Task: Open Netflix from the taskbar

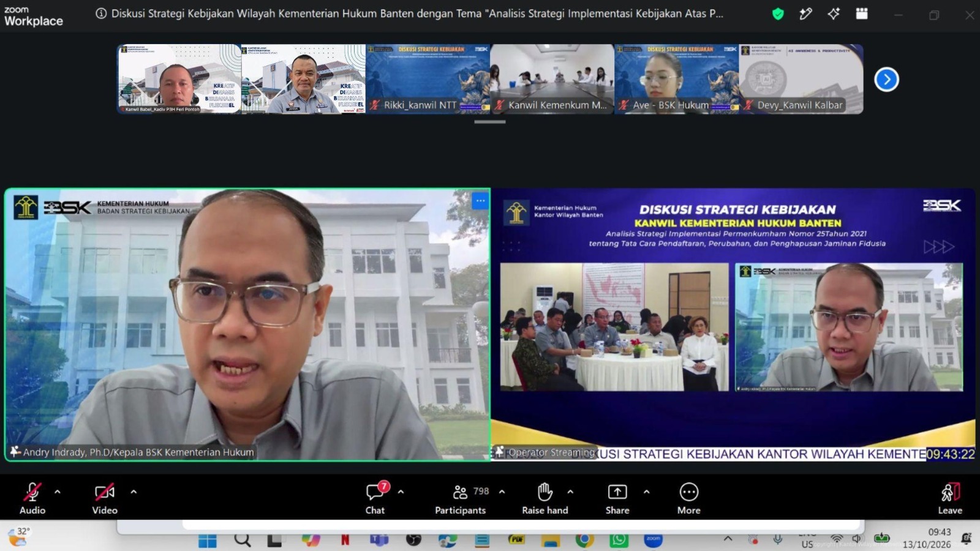Action: pyautogui.click(x=345, y=540)
